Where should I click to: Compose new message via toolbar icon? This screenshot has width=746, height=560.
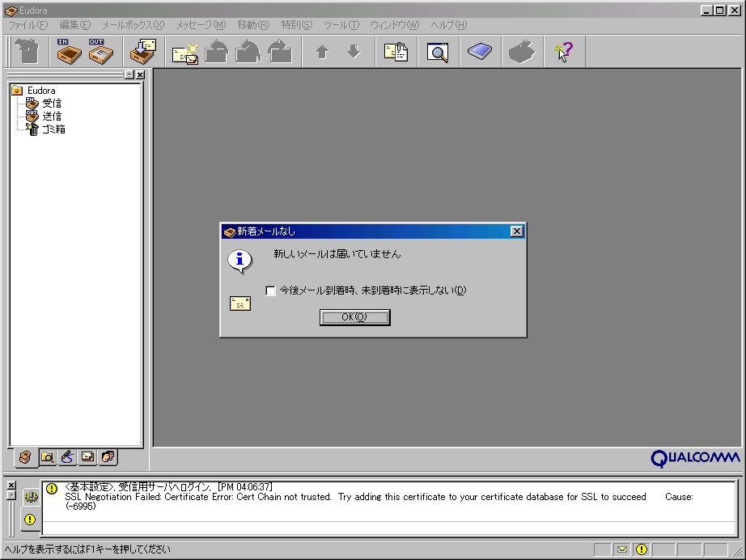(185, 53)
